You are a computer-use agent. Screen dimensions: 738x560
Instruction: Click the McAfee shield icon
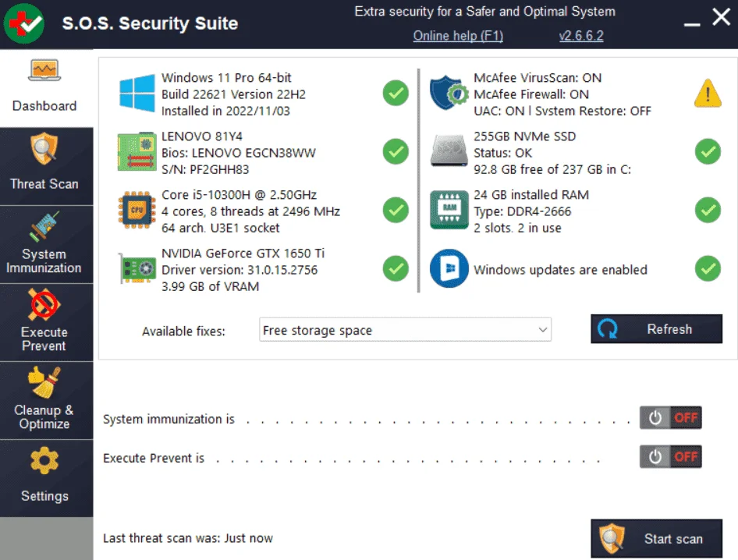click(449, 93)
